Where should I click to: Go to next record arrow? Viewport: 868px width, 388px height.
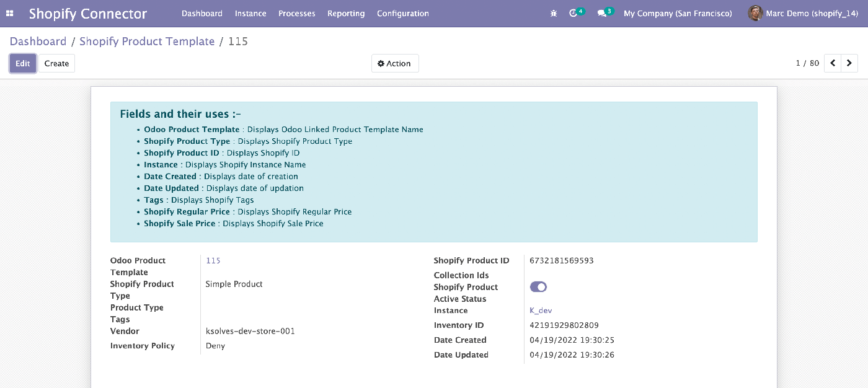[849, 63]
